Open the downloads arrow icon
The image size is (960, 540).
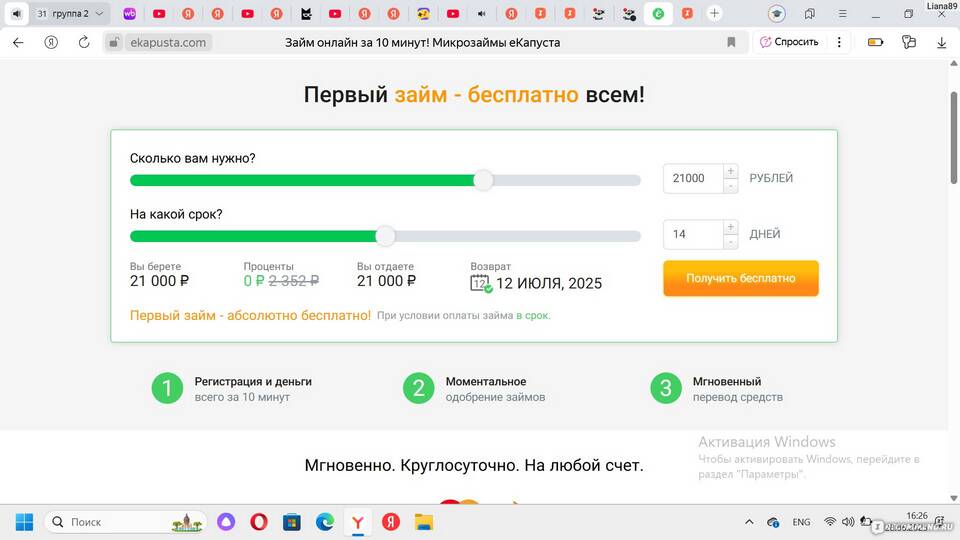tap(942, 42)
